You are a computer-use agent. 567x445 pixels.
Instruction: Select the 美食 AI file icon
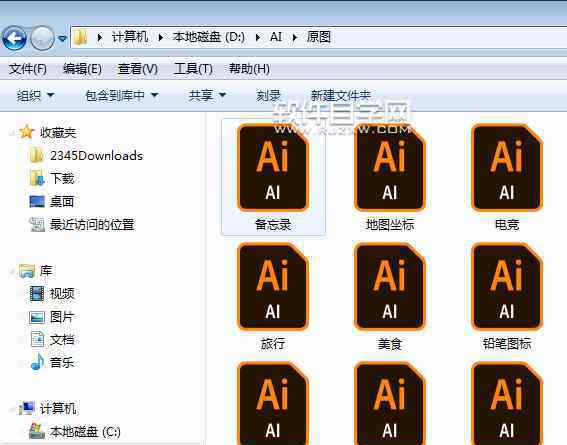390,286
